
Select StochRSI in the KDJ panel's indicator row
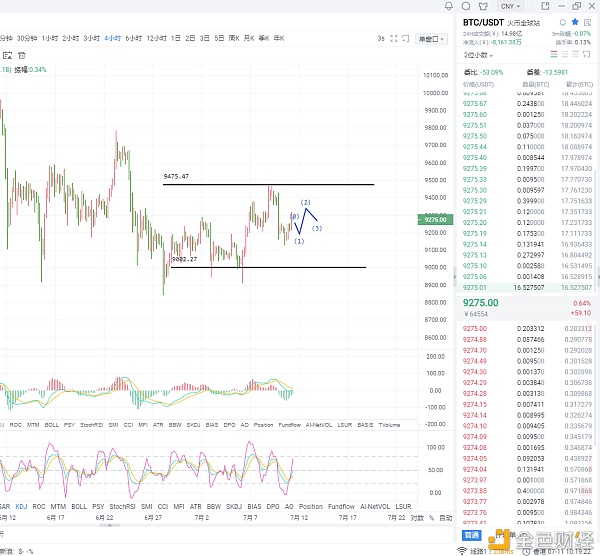tap(122, 507)
